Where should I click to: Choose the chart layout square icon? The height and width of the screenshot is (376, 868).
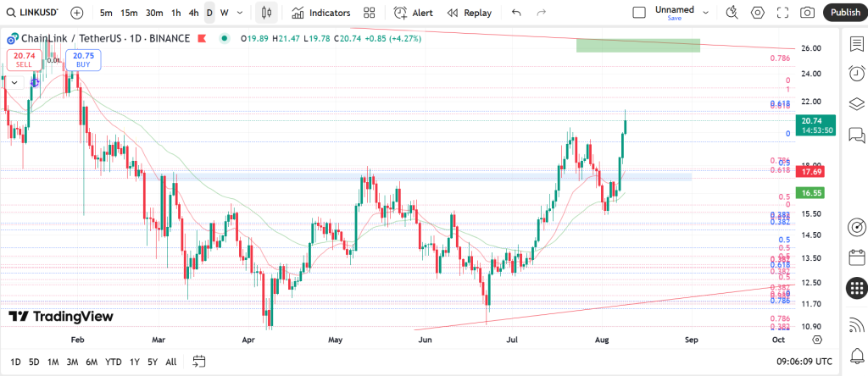[x=639, y=12]
